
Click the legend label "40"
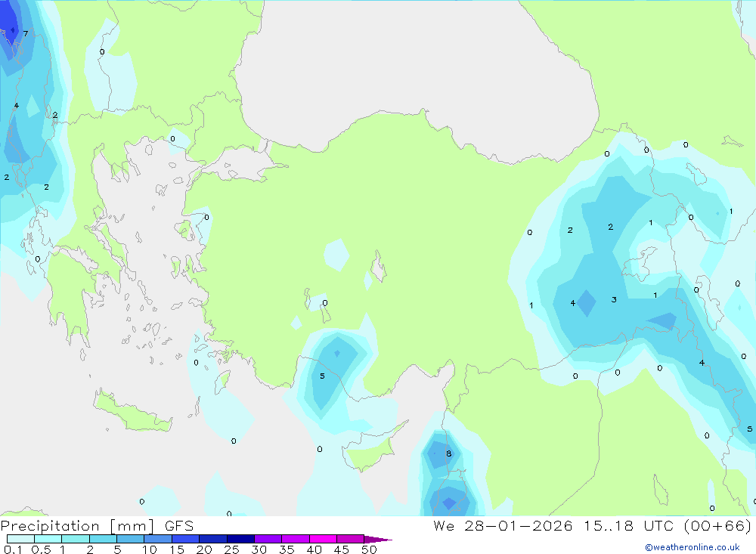coord(314,549)
